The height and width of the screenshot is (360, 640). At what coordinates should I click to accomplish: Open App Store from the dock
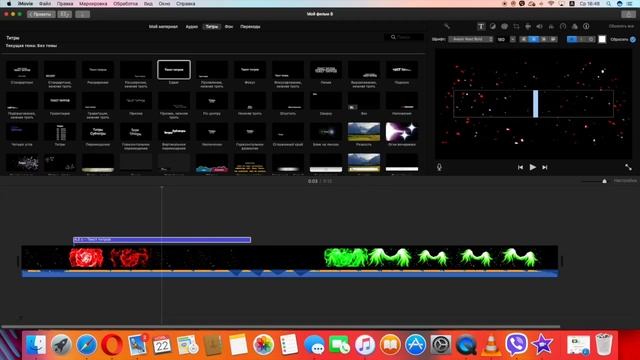click(x=415, y=345)
